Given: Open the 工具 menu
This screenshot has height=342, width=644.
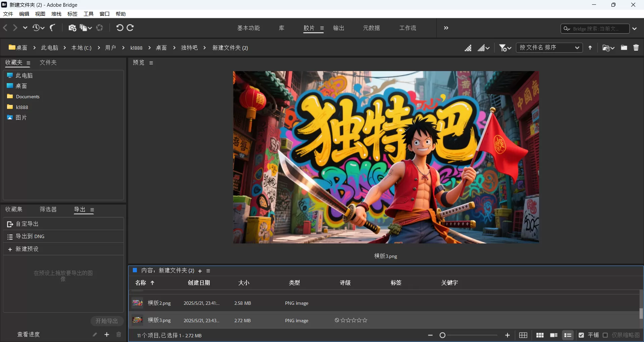Looking at the screenshot, I should pos(88,14).
